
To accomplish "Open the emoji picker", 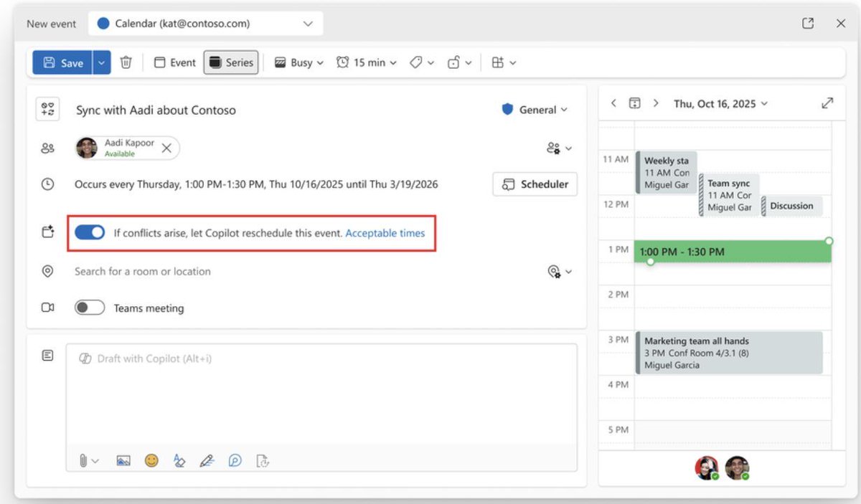I will [x=151, y=461].
